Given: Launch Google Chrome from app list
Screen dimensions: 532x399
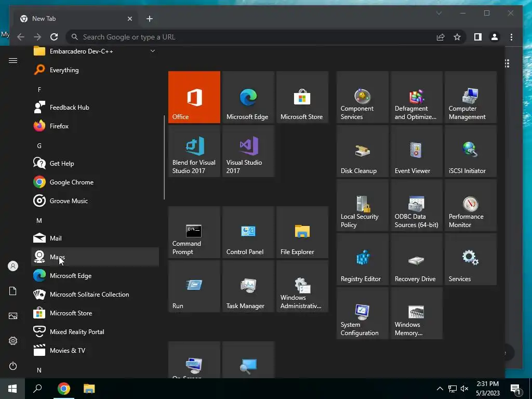Looking at the screenshot, I should point(95,182).
